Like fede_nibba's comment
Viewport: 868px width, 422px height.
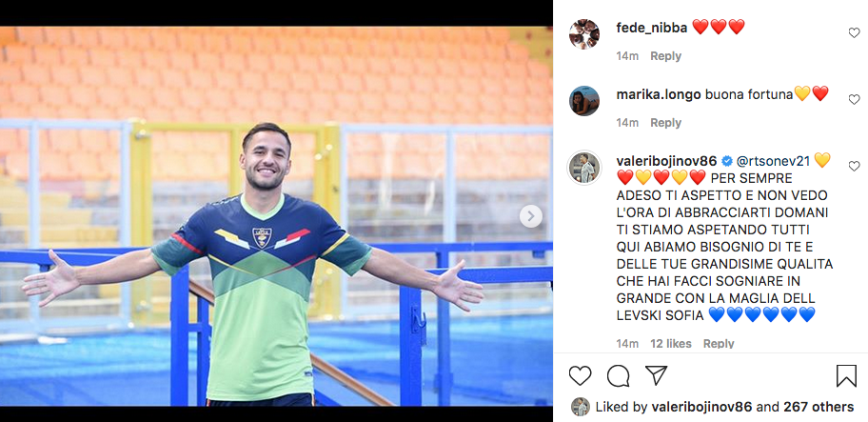[x=854, y=33]
